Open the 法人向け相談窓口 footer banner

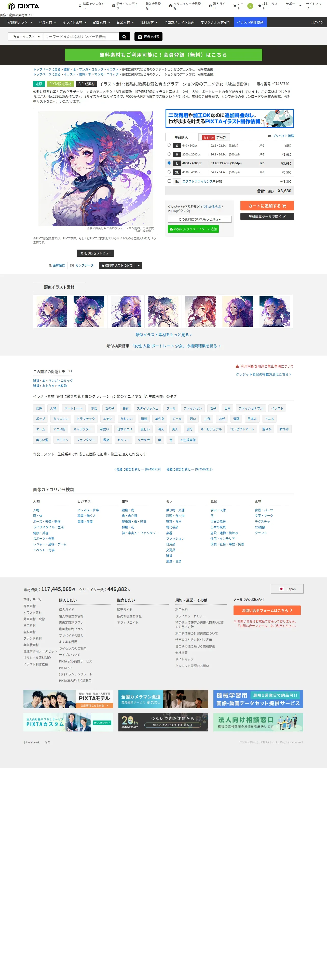coord(258,722)
